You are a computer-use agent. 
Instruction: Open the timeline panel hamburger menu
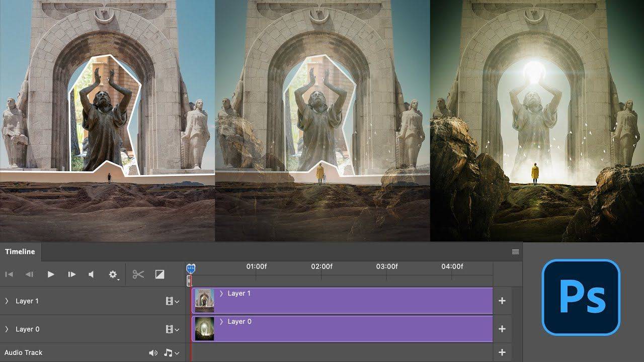coord(515,251)
